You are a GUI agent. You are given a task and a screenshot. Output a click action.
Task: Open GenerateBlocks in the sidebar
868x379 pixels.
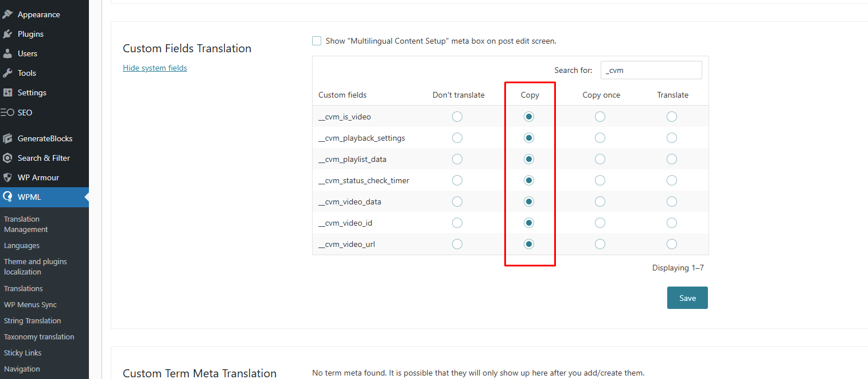pos(44,138)
